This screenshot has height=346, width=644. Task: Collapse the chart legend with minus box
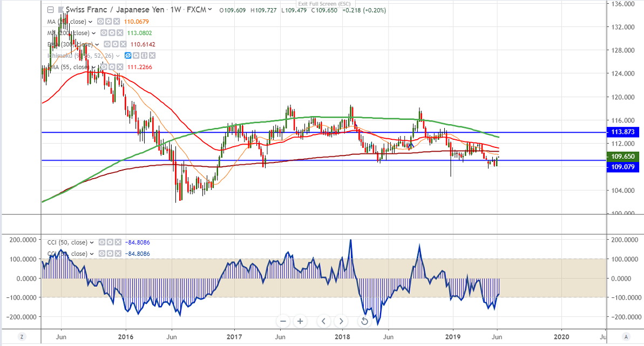pyautogui.click(x=51, y=10)
